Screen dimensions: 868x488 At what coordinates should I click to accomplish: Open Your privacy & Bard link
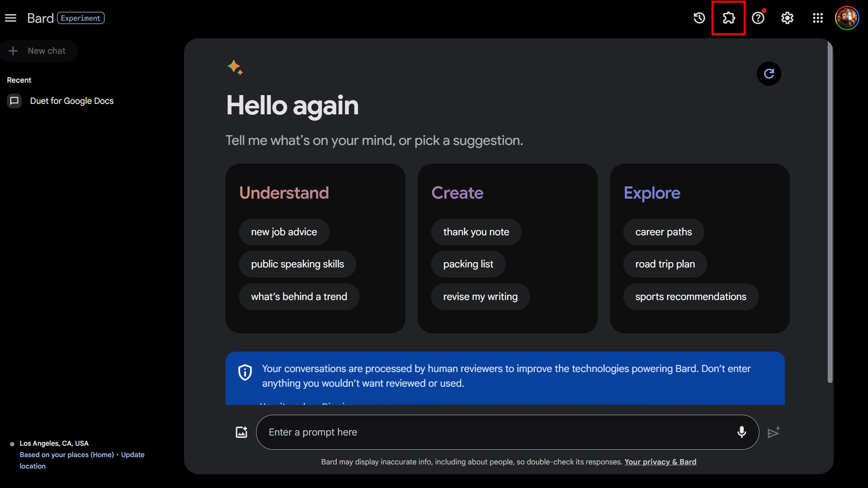(x=660, y=462)
